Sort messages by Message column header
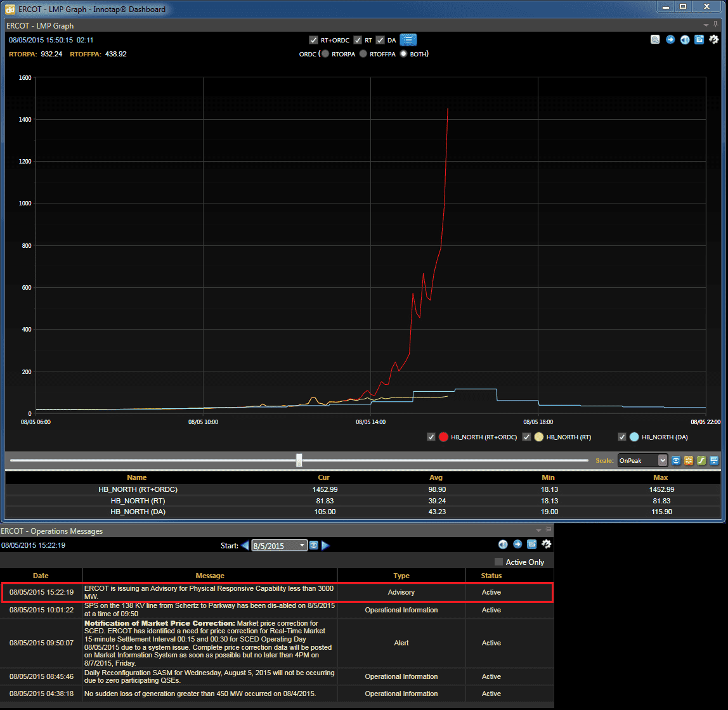This screenshot has height=710, width=728. (x=210, y=576)
